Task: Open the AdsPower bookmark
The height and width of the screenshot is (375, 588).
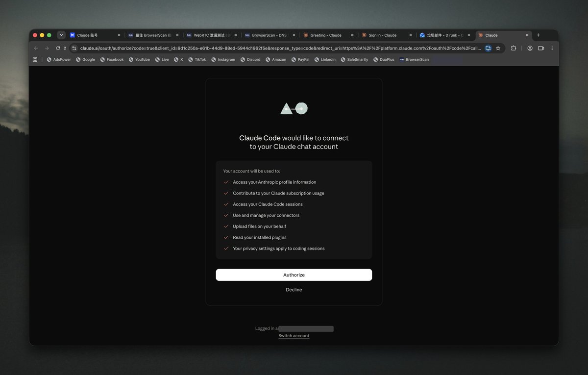Action: [x=59, y=59]
